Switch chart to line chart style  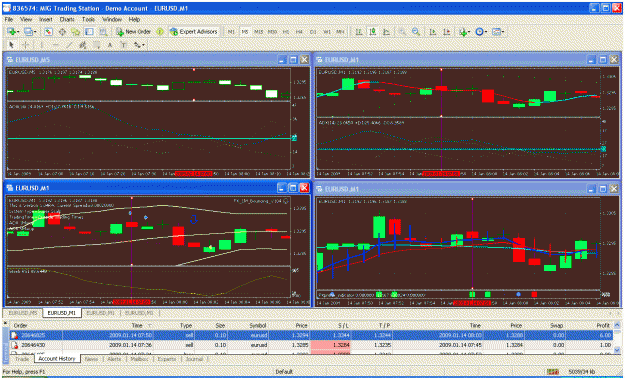tap(386, 32)
